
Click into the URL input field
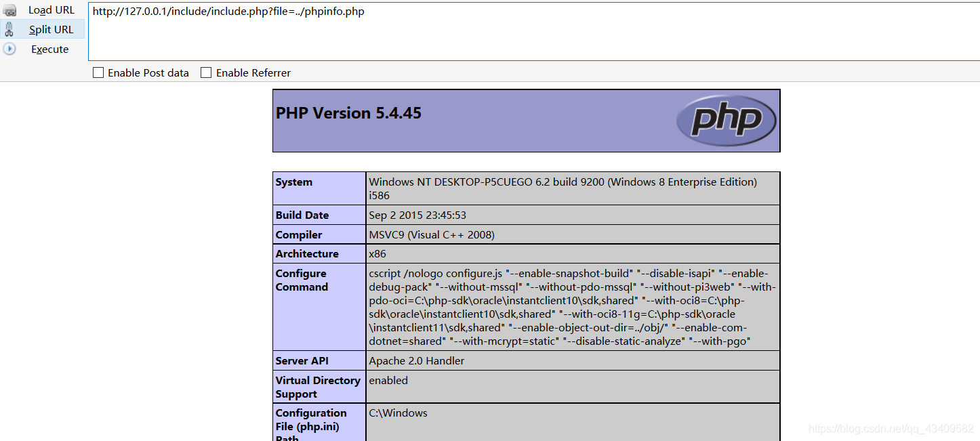pos(534,30)
